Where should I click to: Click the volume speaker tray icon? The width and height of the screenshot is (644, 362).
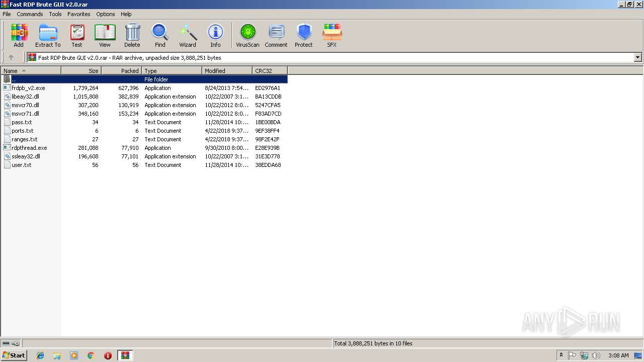tap(596, 355)
